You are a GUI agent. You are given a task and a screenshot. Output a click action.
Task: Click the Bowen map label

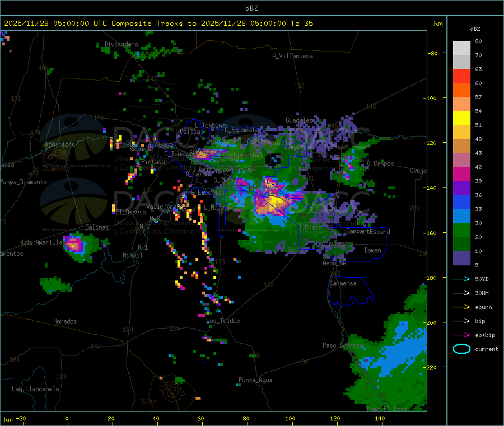click(x=372, y=250)
